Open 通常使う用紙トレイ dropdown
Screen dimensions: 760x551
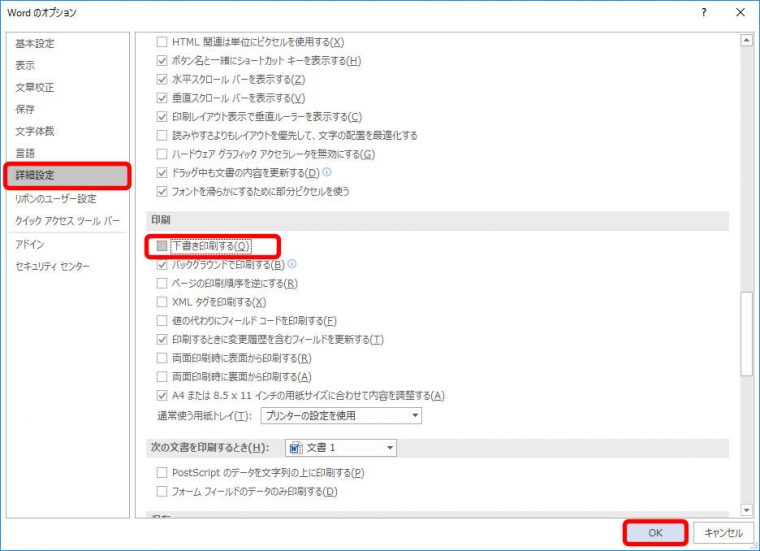click(x=341, y=416)
